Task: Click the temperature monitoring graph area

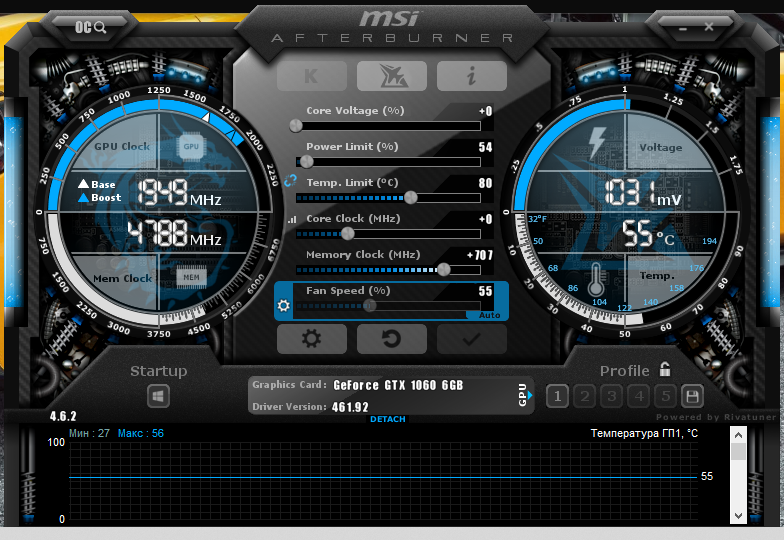Action: [383, 481]
